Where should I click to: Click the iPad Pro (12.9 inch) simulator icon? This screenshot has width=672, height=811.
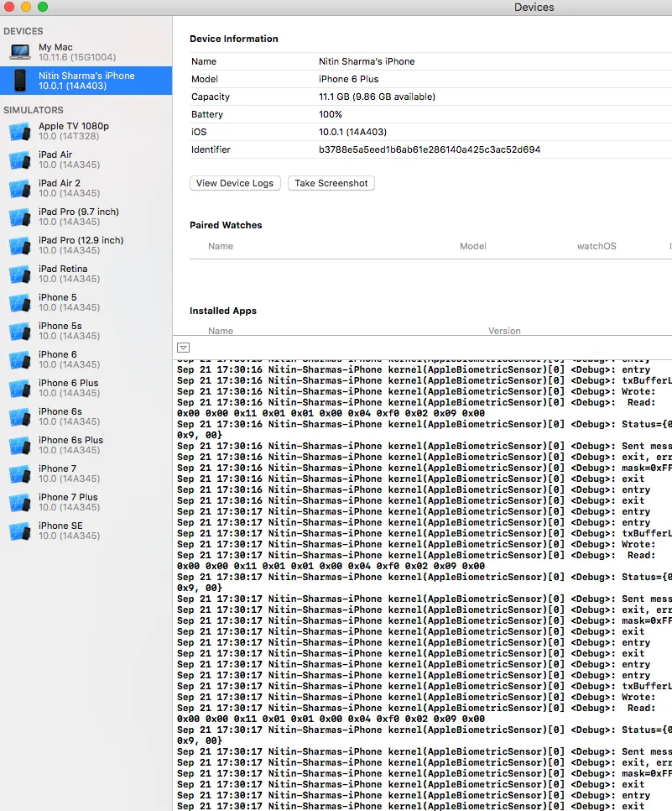point(20,245)
